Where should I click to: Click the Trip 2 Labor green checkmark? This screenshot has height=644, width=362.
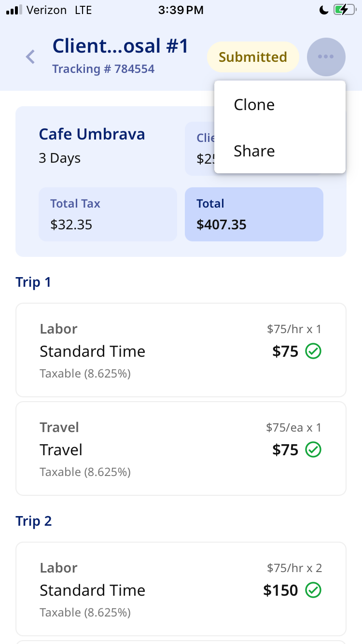313,590
